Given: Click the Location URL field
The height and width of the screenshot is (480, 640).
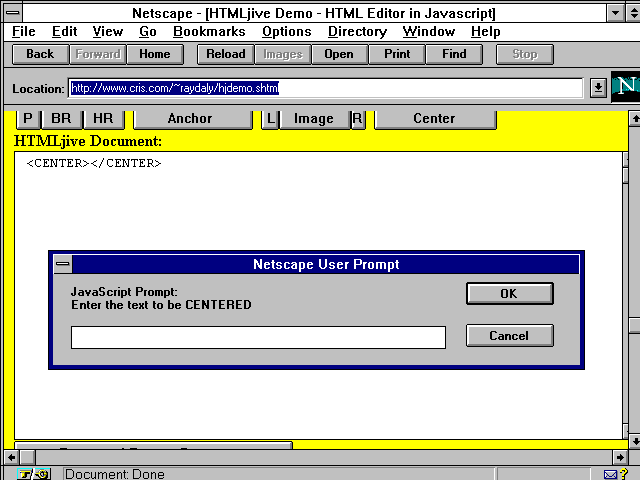Looking at the screenshot, I should click(x=326, y=88).
